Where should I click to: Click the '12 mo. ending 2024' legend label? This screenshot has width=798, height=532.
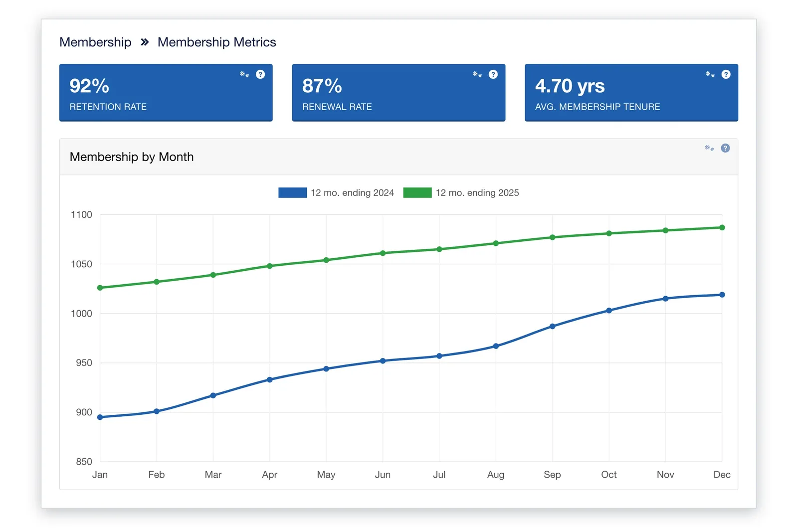click(352, 192)
